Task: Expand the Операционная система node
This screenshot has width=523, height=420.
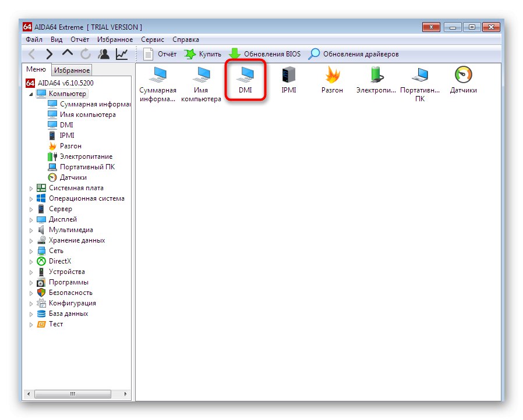Action: pos(31,199)
